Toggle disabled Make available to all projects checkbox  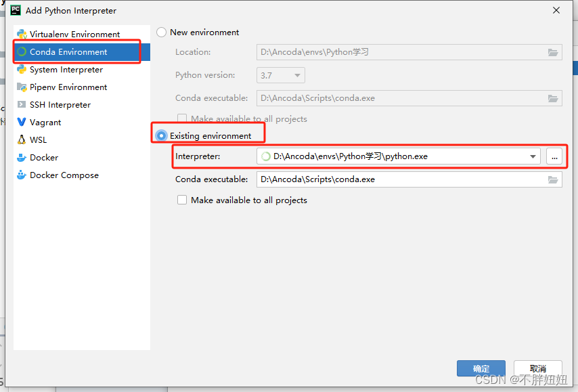click(x=182, y=118)
